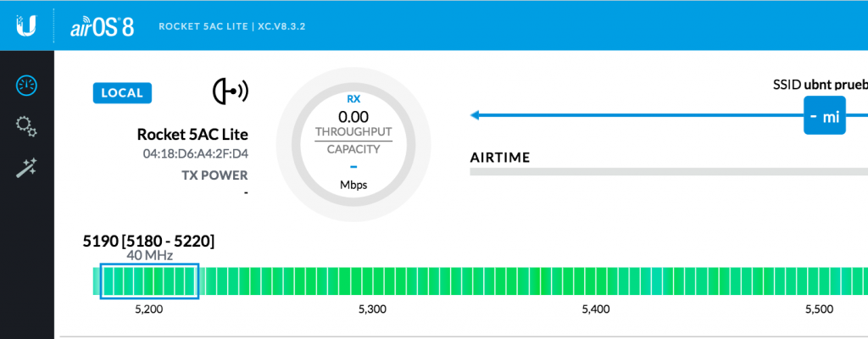Open the magic wand tools icon
Viewport: 868px width, 339px height.
(26, 167)
